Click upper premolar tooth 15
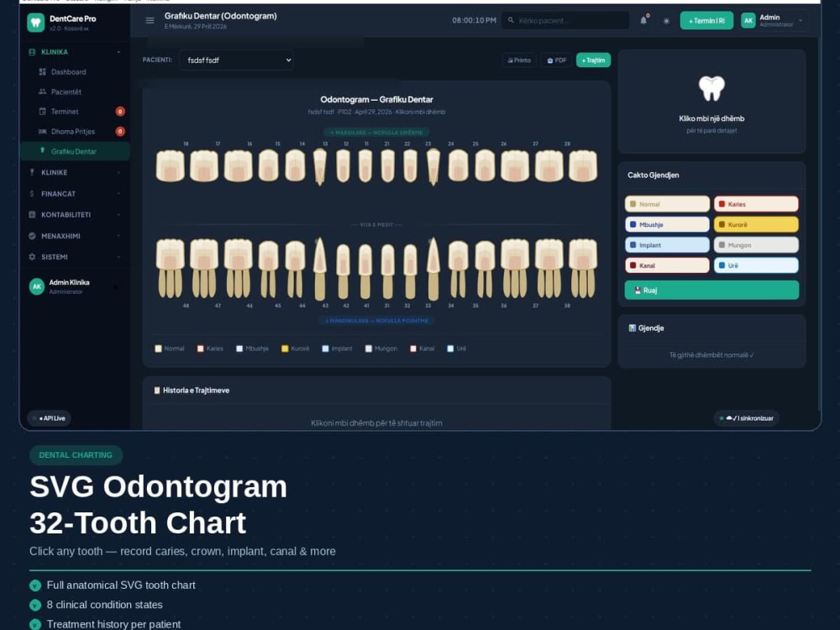 click(x=269, y=165)
